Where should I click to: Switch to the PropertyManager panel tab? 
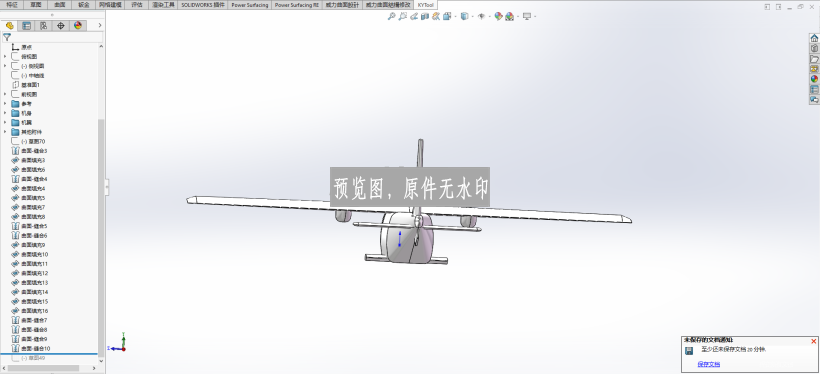27,25
